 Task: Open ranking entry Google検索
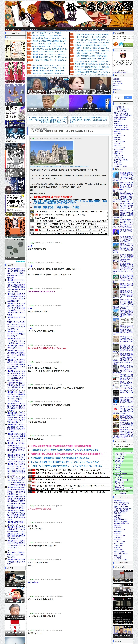coord(118,478)
